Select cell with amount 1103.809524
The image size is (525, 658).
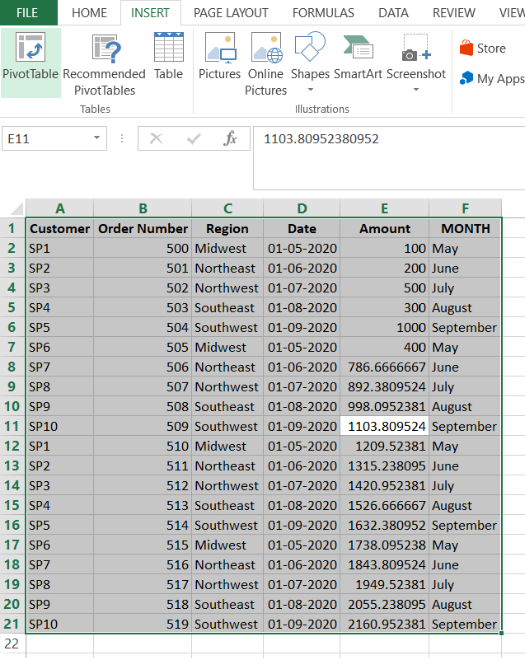(384, 426)
